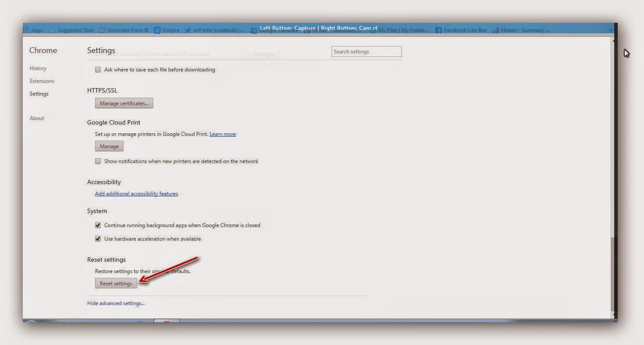The image size is (644, 345).
Task: Click the Google Cloud Print Manage button
Action: click(109, 146)
